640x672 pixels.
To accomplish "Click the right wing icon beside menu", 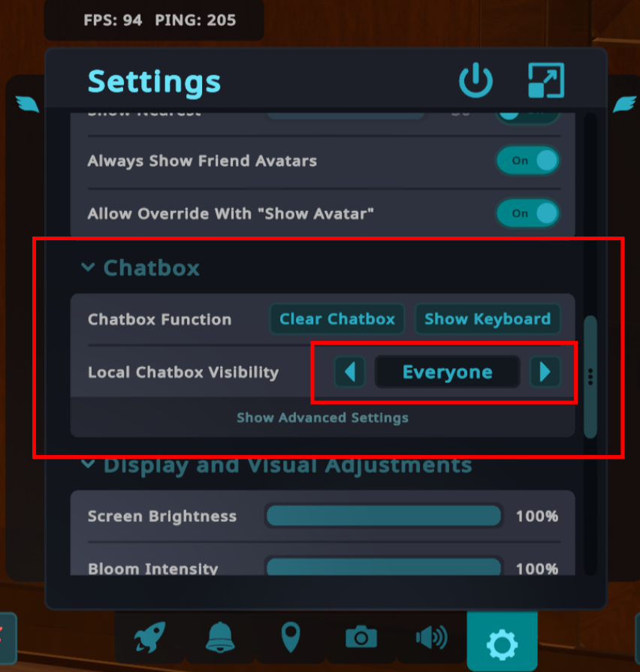I will pyautogui.click(x=624, y=104).
